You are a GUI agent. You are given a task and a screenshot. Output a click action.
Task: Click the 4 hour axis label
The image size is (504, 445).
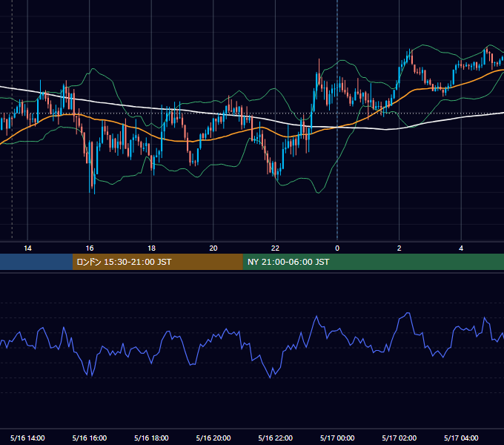click(x=461, y=248)
